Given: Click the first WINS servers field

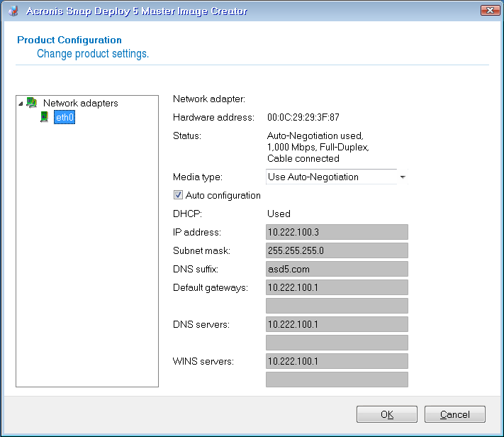Looking at the screenshot, I should coord(337,361).
